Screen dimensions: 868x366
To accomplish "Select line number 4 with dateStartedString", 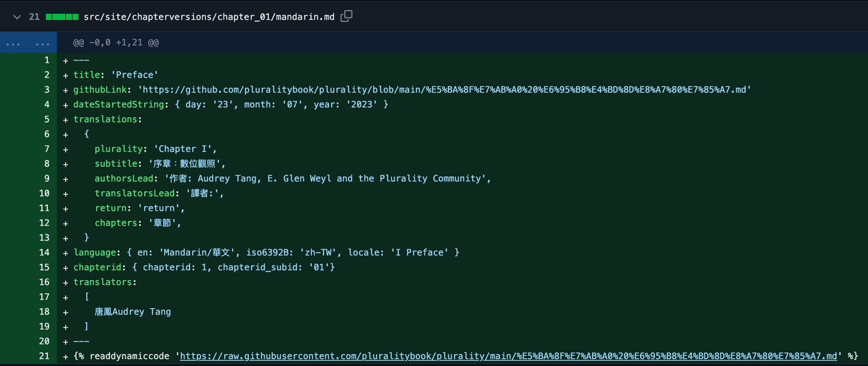I will pos(47,105).
